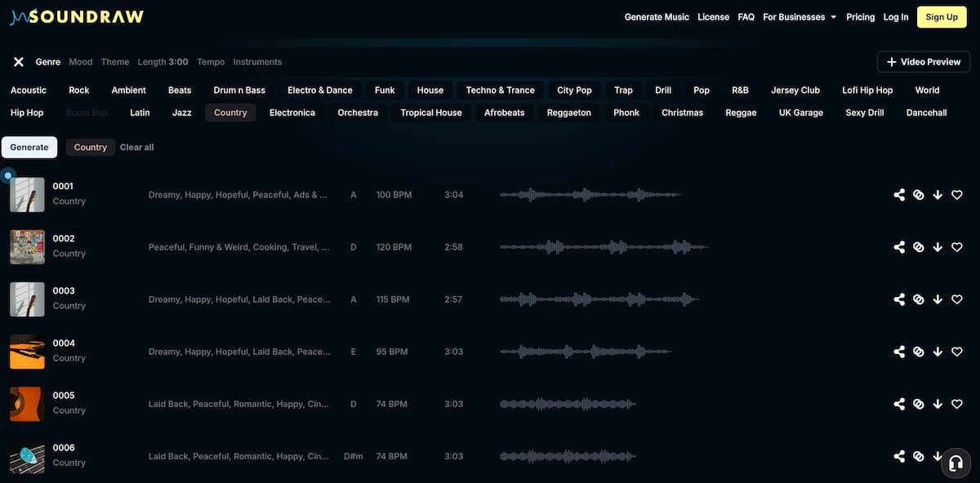Favorite track 0004
Viewport: 980px width, 483px height.
click(957, 352)
